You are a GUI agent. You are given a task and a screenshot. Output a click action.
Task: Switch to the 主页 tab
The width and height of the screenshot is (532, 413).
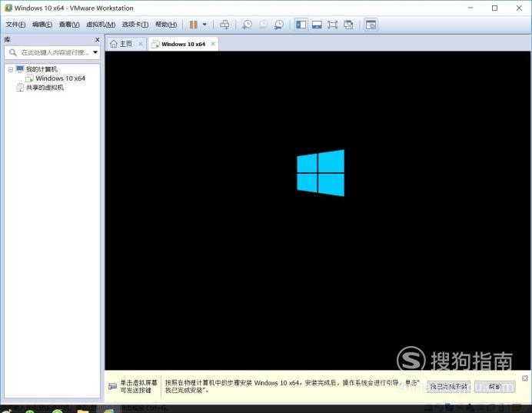click(126, 44)
